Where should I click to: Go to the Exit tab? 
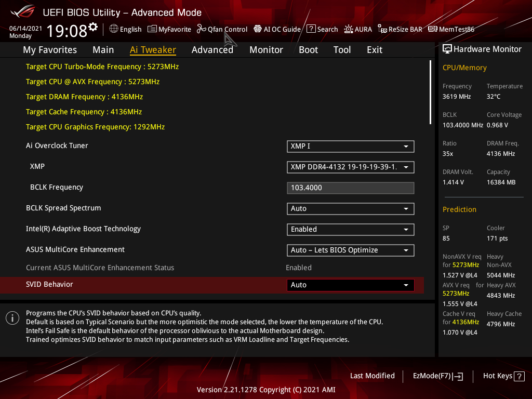375,50
